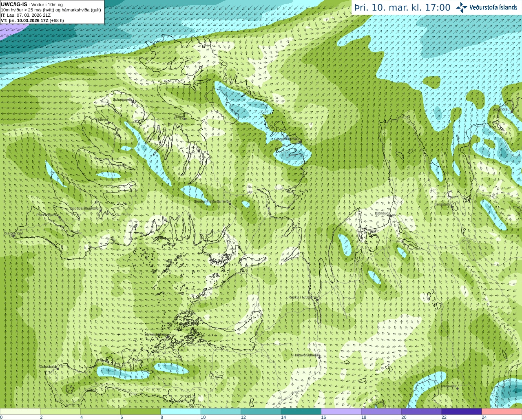Screen dimensions: 522x420
Task: Click the legend value 8
Action: [x=162, y=417]
